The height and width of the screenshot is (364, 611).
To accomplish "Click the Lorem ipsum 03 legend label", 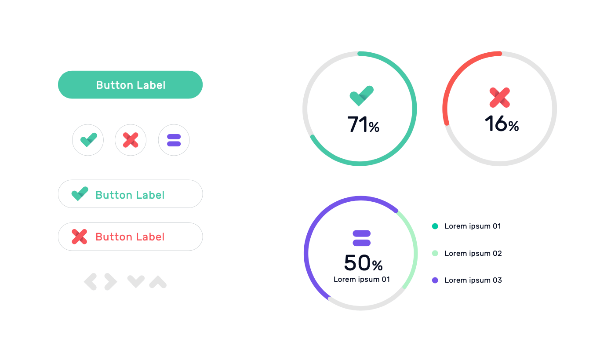I will 473,280.
